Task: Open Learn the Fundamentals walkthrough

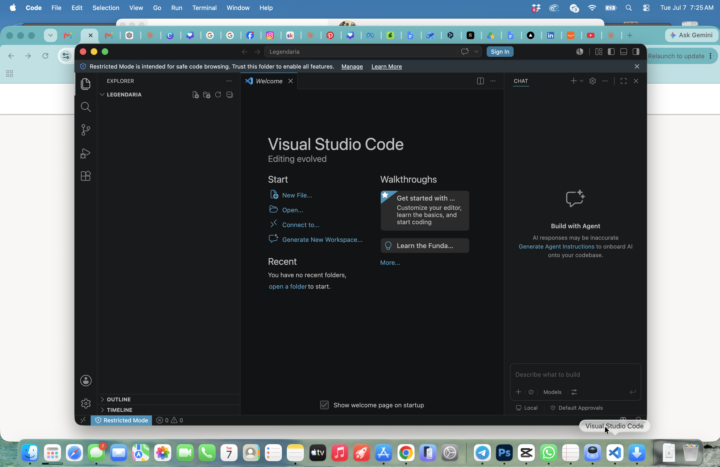Action: (425, 246)
